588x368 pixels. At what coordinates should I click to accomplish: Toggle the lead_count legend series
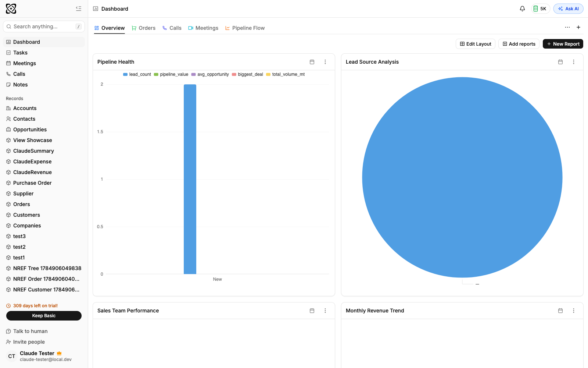pos(137,74)
